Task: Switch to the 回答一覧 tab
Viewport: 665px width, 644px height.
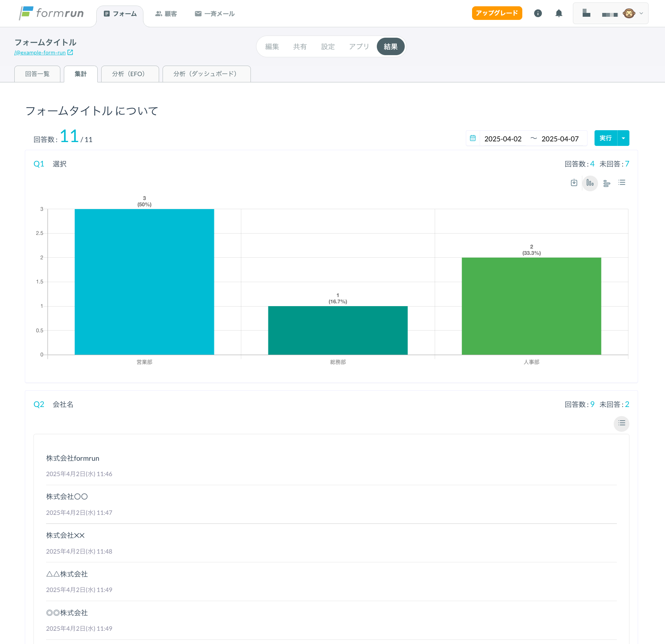Action: (37, 74)
